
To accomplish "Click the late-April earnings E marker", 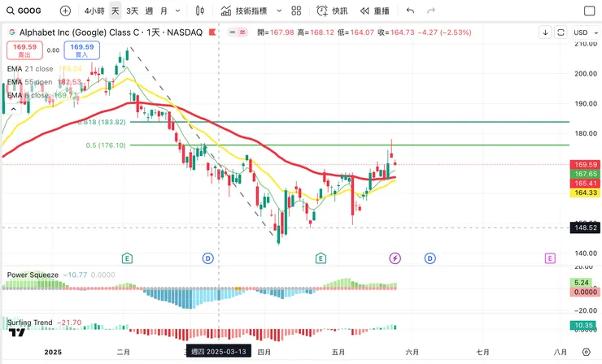I will click(321, 258).
